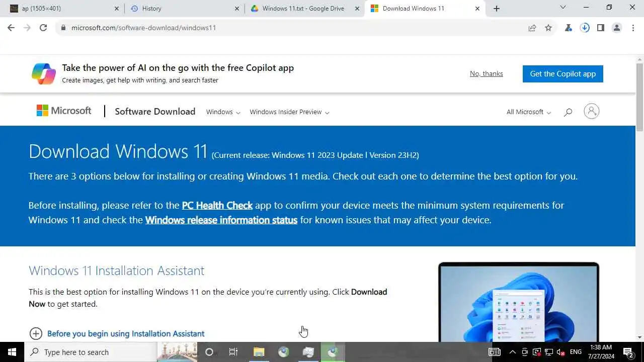This screenshot has height=362, width=644.
Task: Open the Windows Start menu
Action: click(x=12, y=352)
